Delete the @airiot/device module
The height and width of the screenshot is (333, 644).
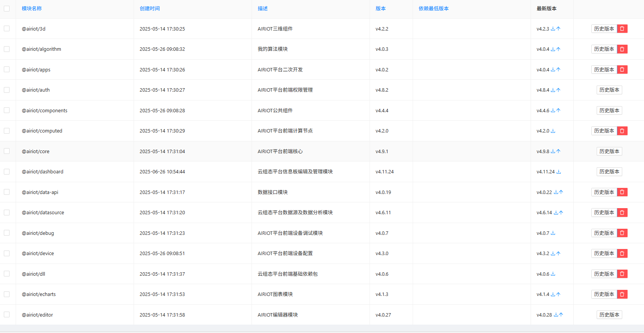click(622, 253)
